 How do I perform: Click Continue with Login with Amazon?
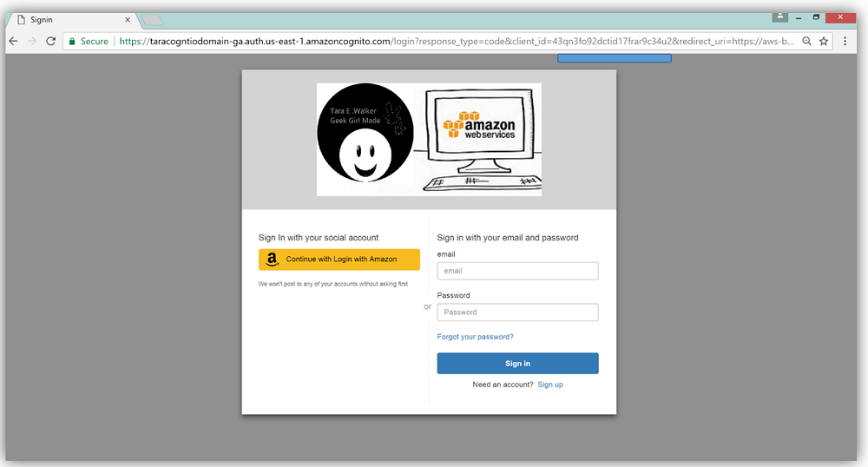click(x=339, y=260)
